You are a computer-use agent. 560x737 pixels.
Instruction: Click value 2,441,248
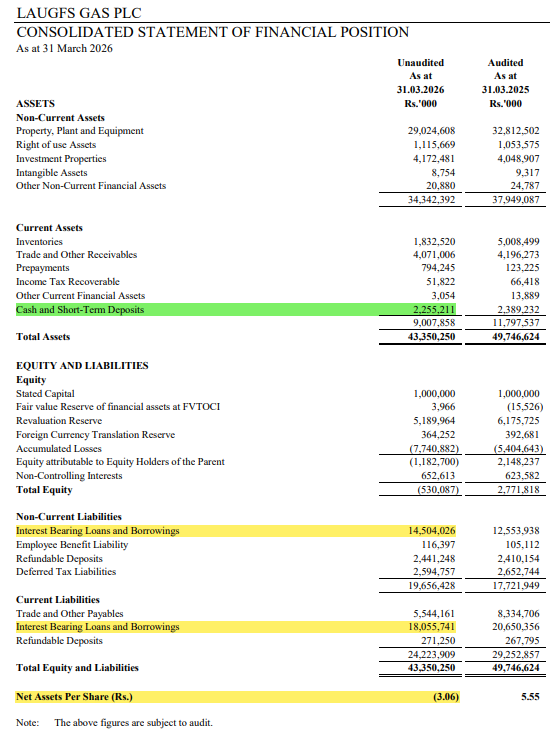coord(434,559)
